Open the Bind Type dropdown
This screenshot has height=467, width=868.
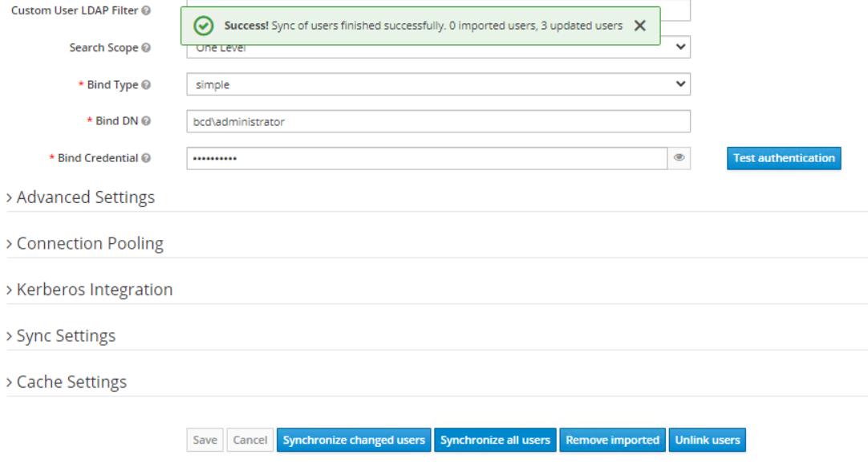[439, 84]
